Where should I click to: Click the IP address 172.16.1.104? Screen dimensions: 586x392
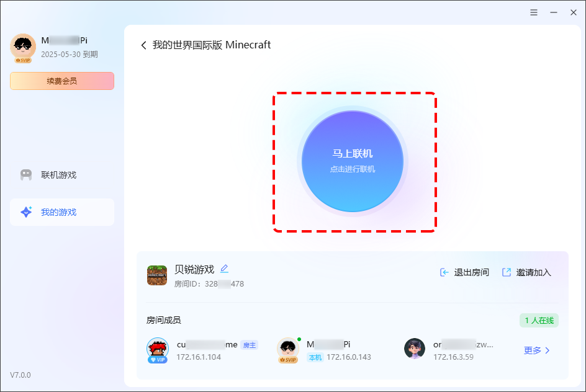click(199, 357)
